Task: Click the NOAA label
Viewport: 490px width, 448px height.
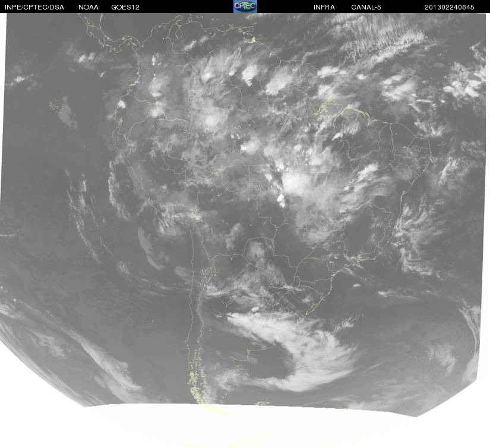Action: [88, 7]
